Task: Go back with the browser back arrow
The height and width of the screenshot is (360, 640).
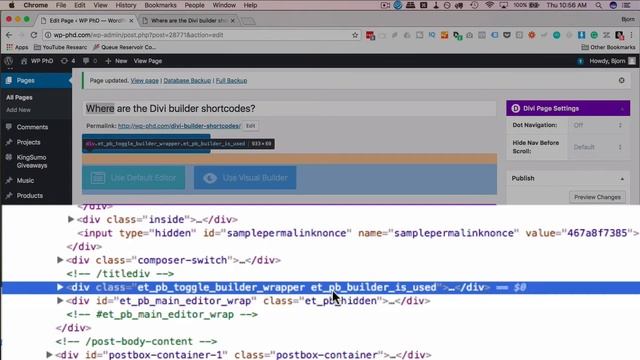Action: click(x=9, y=35)
